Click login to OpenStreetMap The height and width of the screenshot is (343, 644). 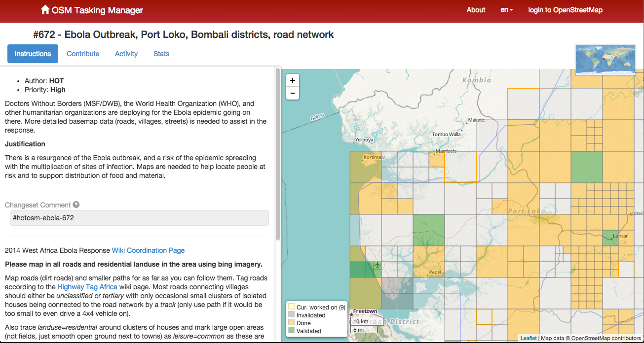pyautogui.click(x=565, y=10)
